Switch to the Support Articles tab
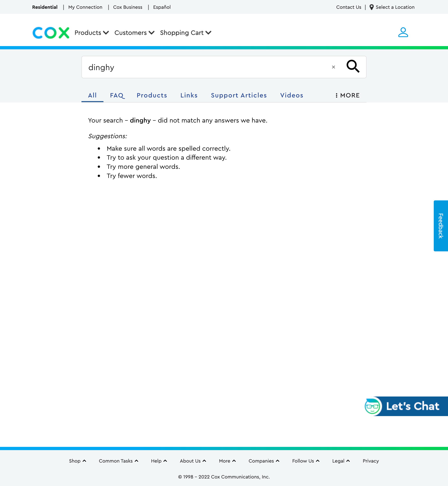 (x=239, y=95)
